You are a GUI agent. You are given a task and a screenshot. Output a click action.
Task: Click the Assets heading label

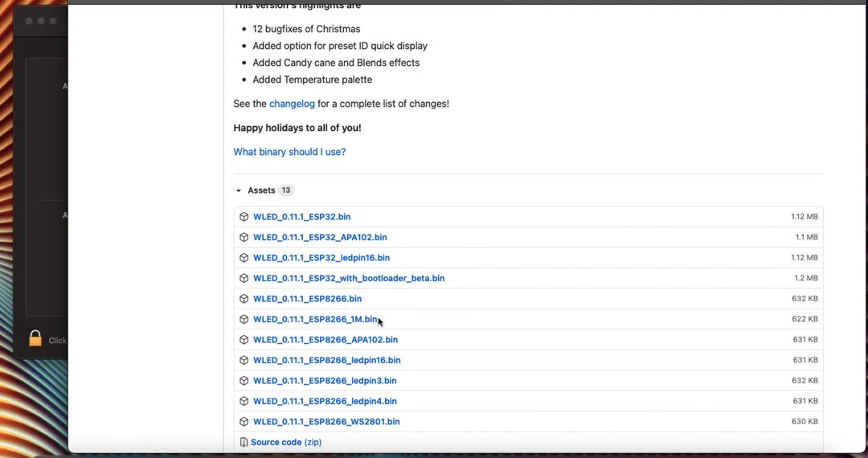tap(261, 190)
